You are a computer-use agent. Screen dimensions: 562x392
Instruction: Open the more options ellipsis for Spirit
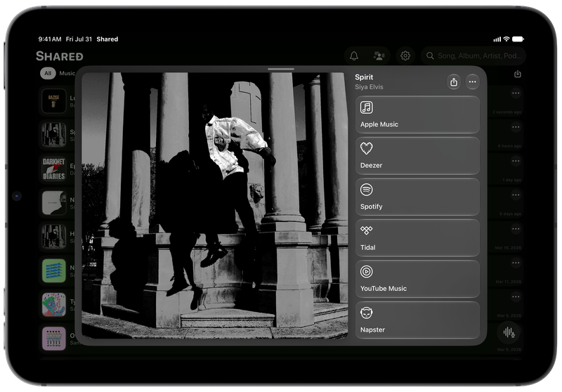[x=472, y=82]
